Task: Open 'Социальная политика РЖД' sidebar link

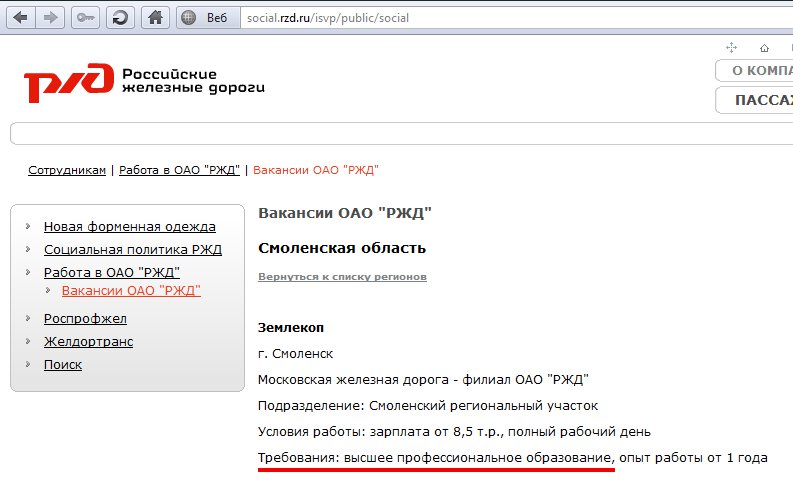Action: [133, 249]
